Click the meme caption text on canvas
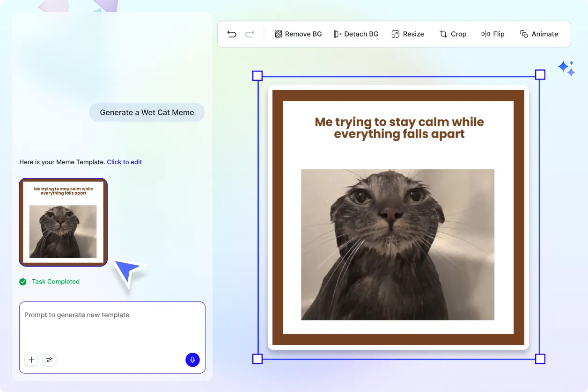This screenshot has width=588, height=392. [x=398, y=128]
